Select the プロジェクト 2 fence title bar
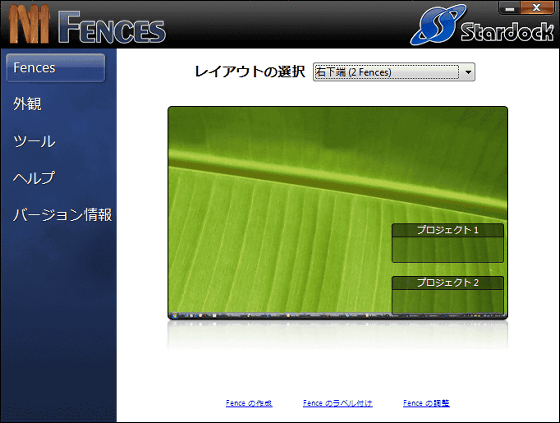 coord(448,283)
